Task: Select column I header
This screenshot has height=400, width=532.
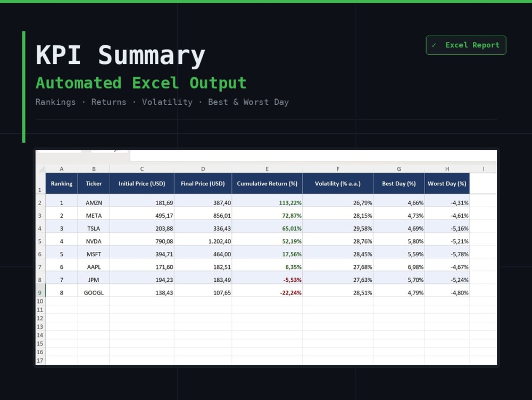Action: click(x=484, y=169)
